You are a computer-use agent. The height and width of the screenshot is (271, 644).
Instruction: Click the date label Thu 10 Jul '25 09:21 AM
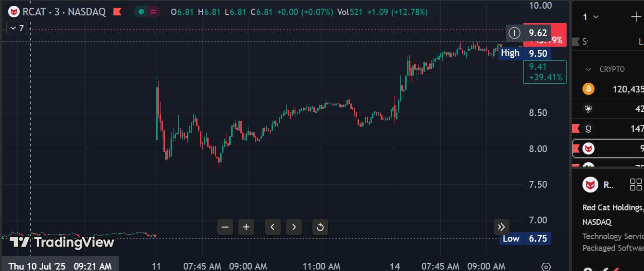(x=60, y=266)
